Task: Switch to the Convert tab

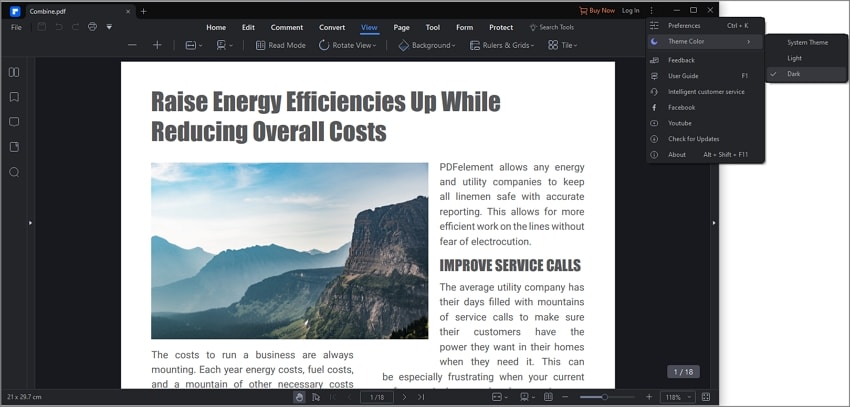Action: point(332,27)
